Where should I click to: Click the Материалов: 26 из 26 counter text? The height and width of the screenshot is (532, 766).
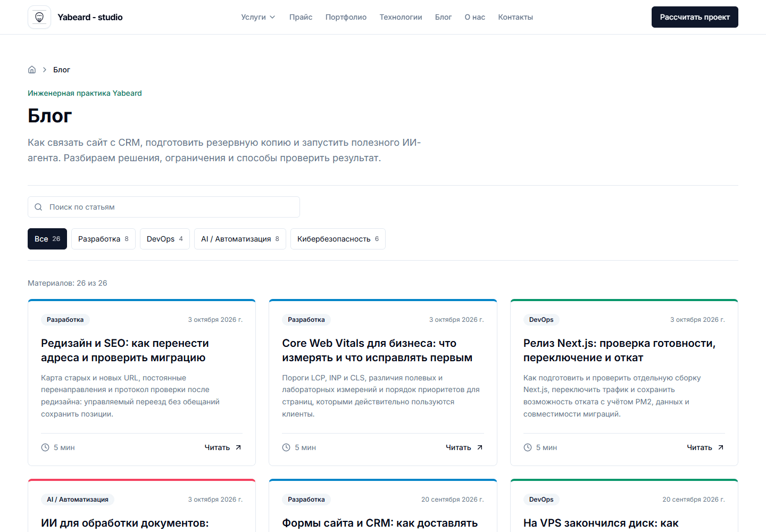[x=68, y=283]
